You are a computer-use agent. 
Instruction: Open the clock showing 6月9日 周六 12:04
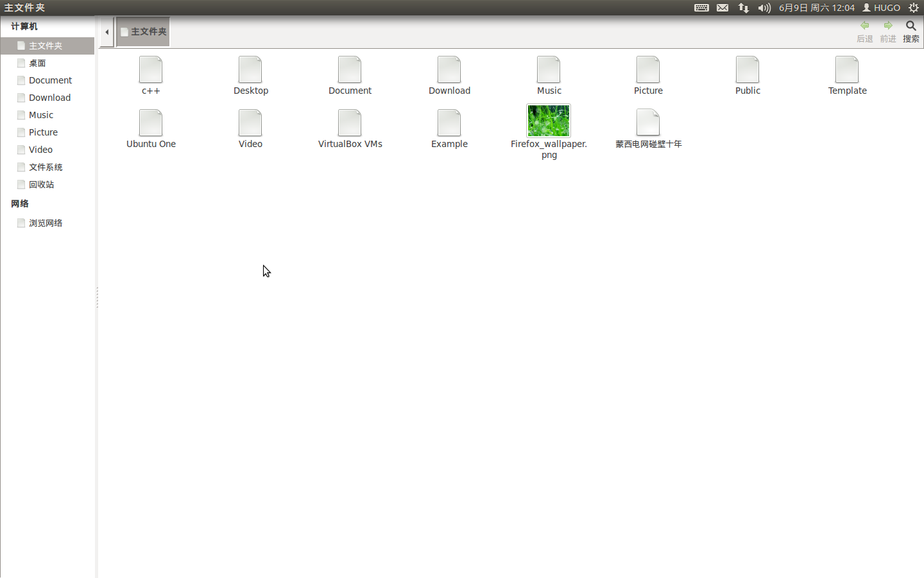pos(817,8)
